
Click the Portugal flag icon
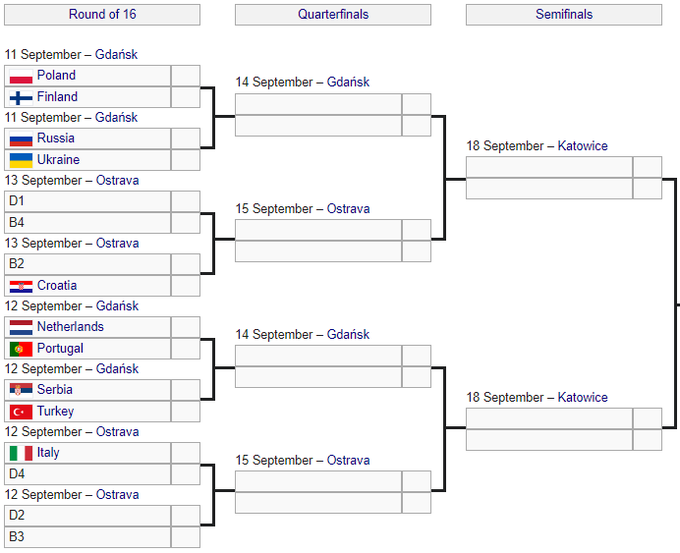[20, 349]
